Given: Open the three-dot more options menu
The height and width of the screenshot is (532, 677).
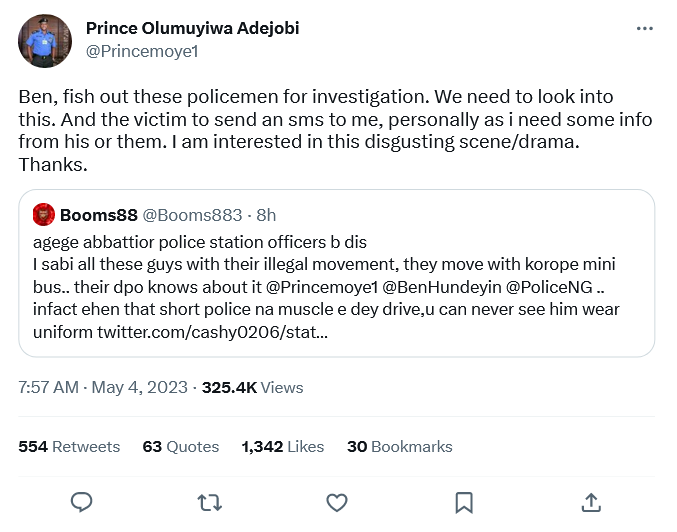Looking at the screenshot, I should tap(645, 28).
